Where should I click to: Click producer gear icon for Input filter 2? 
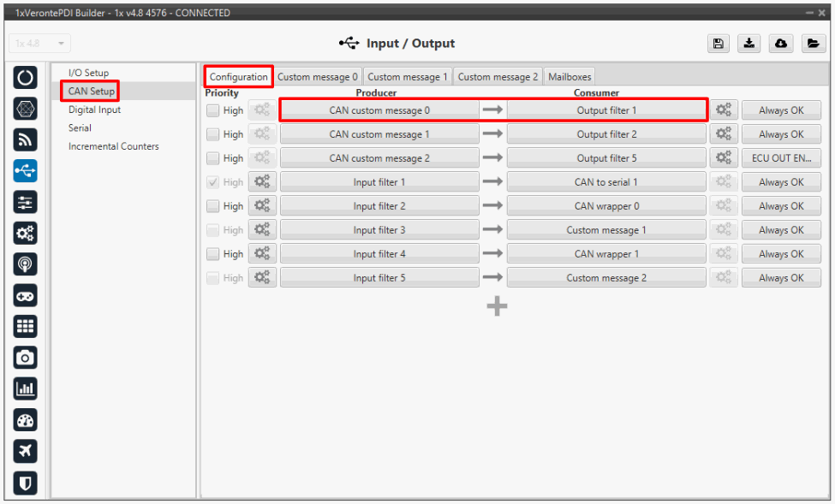(262, 206)
